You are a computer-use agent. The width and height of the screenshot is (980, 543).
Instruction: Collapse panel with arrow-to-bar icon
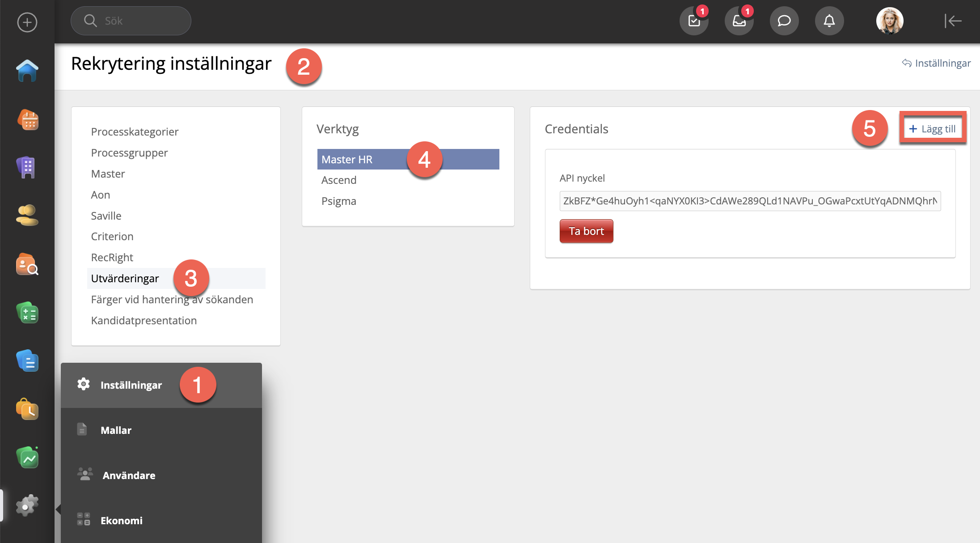[x=953, y=21]
